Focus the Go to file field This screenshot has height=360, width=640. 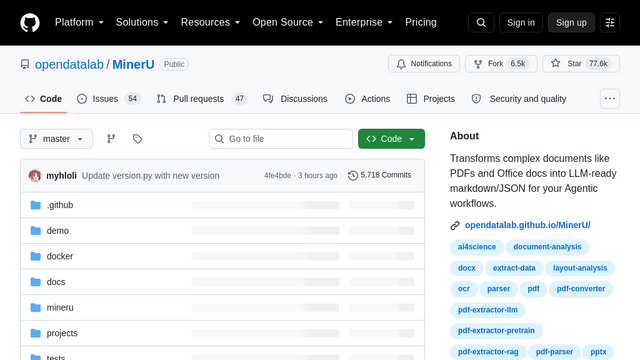click(281, 139)
